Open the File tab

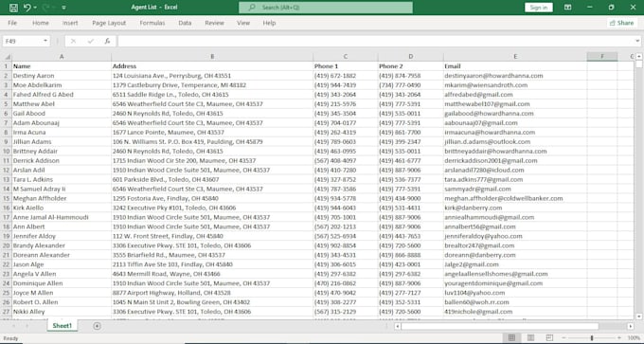tap(12, 23)
